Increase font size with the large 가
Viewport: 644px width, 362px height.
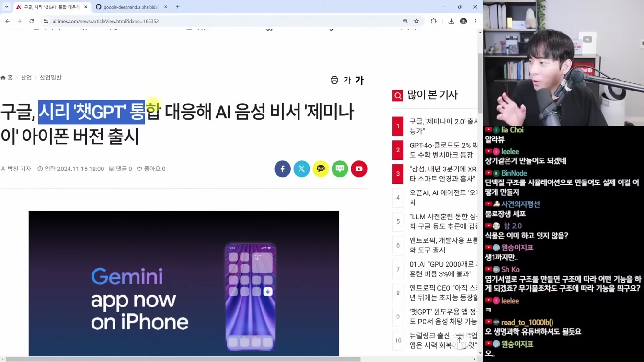pos(359,80)
